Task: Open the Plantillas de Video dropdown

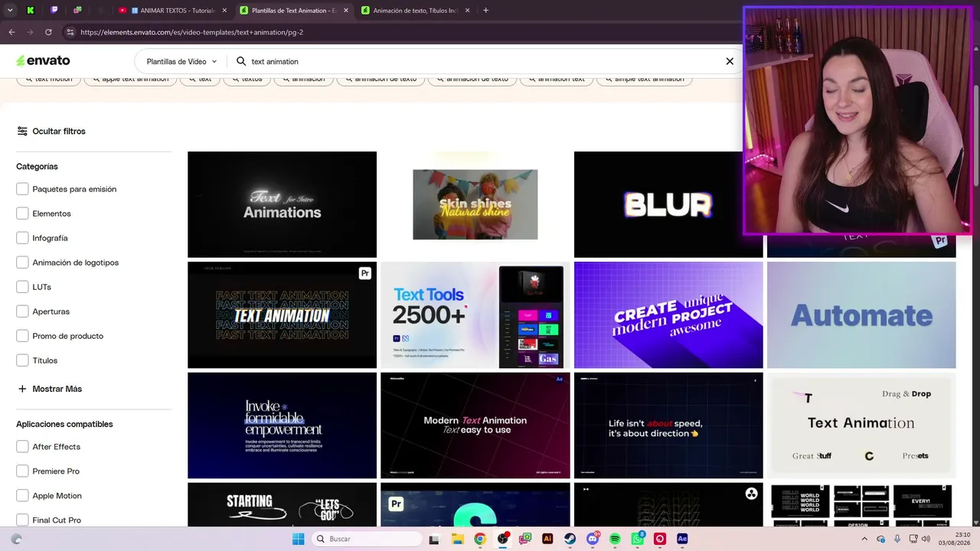Action: (x=181, y=61)
